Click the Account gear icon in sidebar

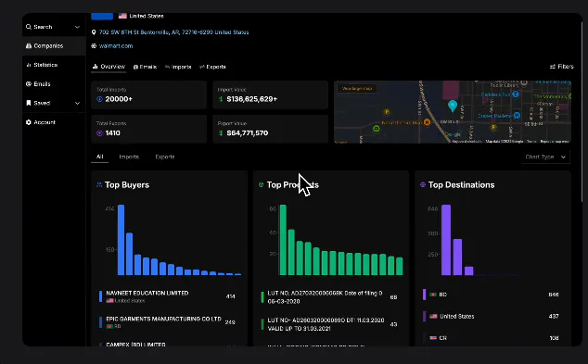coord(29,122)
